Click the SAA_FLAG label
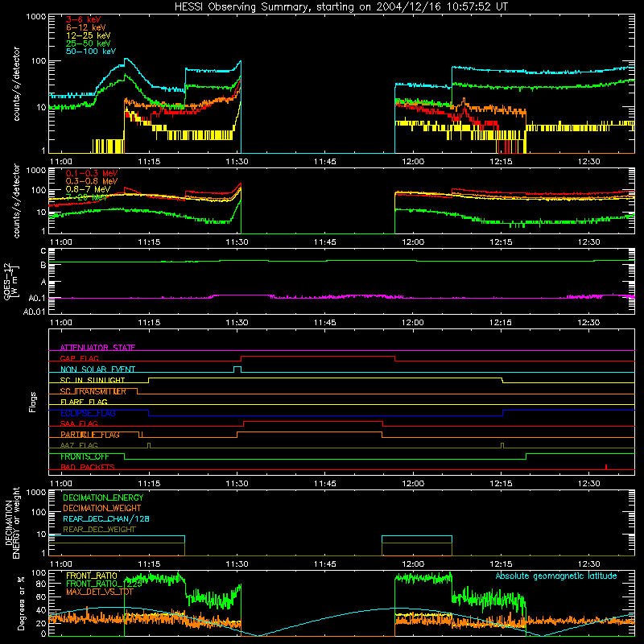 pos(79,423)
